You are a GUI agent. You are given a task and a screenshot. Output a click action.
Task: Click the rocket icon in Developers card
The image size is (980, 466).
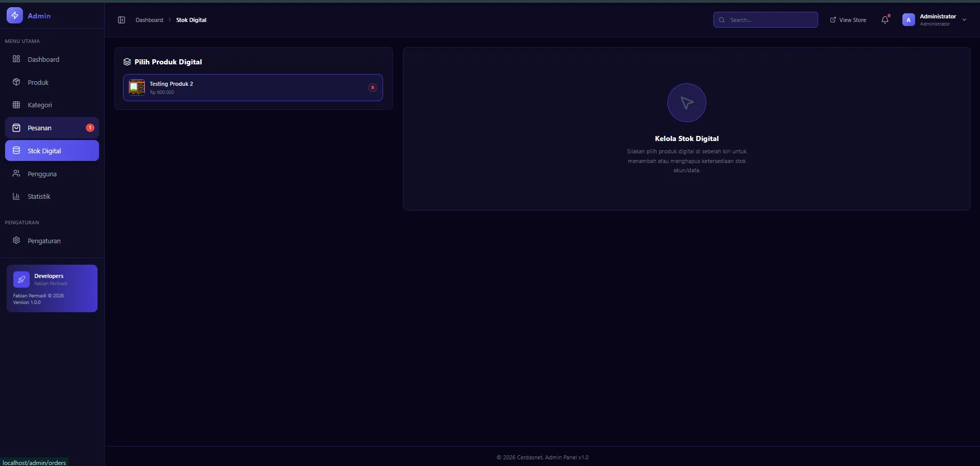tap(21, 279)
